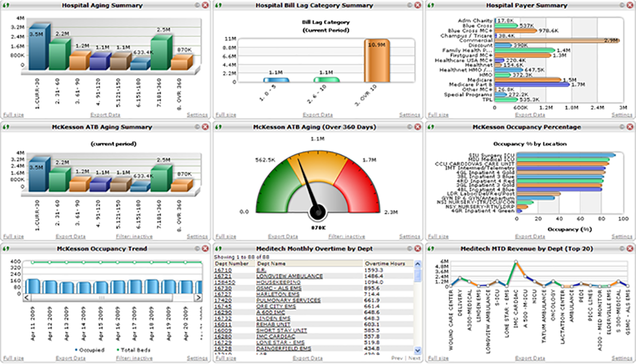Click Filter: inactive on McKesson ATB Aging Summary
The image size is (636, 364).
pos(134,237)
